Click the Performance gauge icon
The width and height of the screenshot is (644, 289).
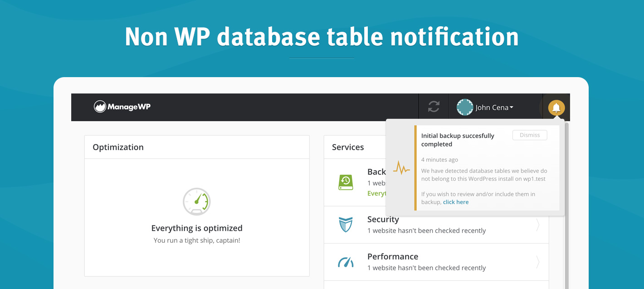346,262
